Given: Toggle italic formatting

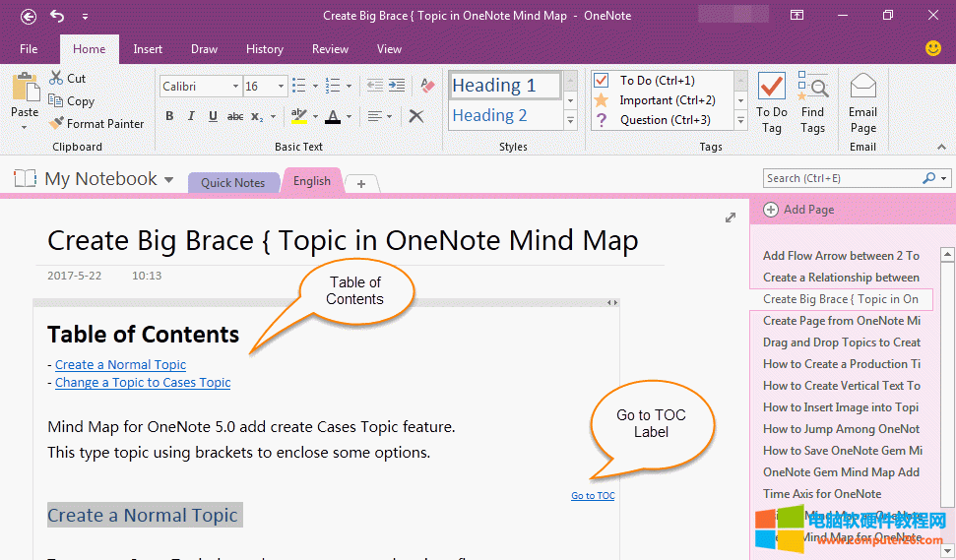Looking at the screenshot, I should coord(191,116).
